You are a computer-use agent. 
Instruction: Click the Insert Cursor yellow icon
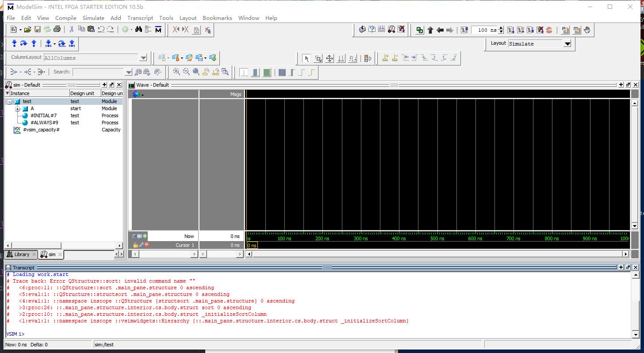(385, 58)
